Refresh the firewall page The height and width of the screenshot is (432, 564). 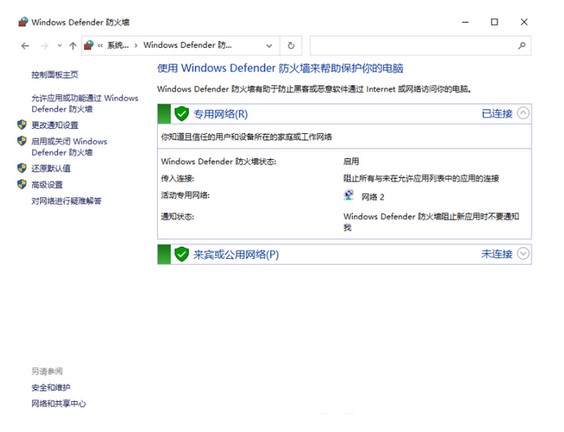pyautogui.click(x=291, y=46)
